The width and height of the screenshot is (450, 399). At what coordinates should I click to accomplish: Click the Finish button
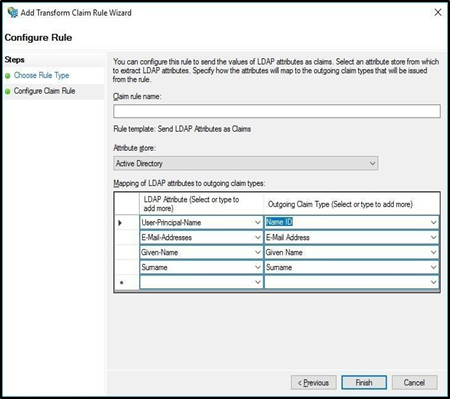coord(364,382)
